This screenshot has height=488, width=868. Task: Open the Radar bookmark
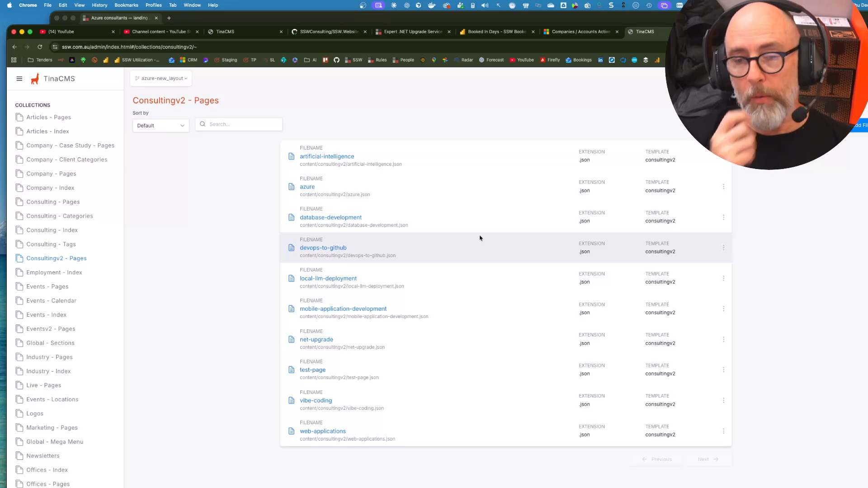click(x=463, y=60)
